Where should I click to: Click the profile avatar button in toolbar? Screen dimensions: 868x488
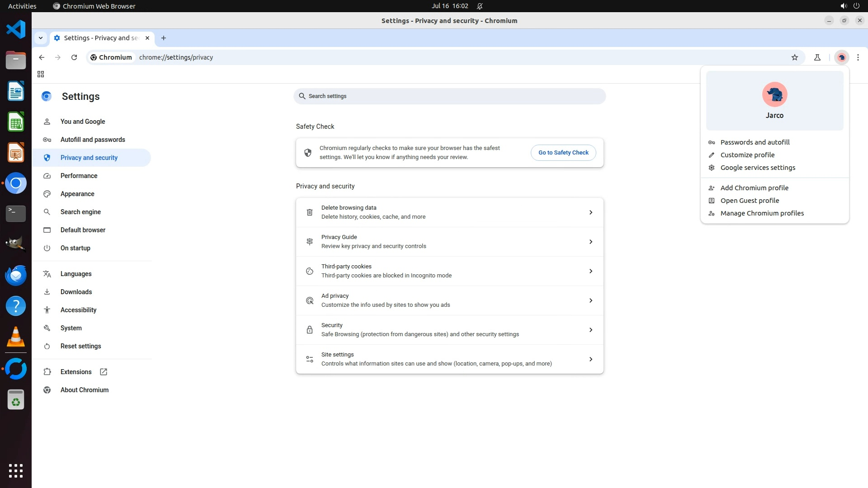[841, 57]
